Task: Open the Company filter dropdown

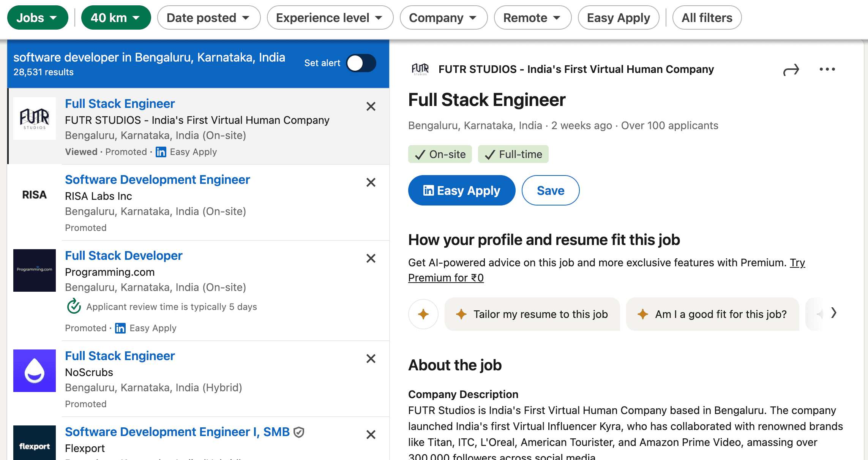Action: tap(443, 17)
